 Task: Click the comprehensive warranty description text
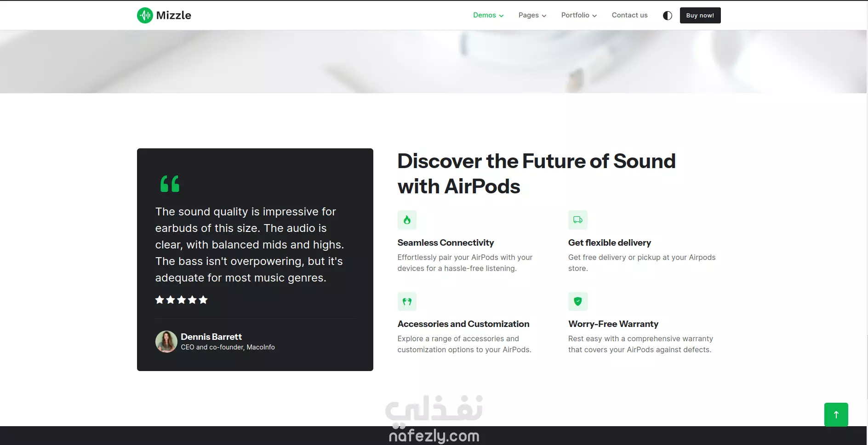(x=640, y=344)
